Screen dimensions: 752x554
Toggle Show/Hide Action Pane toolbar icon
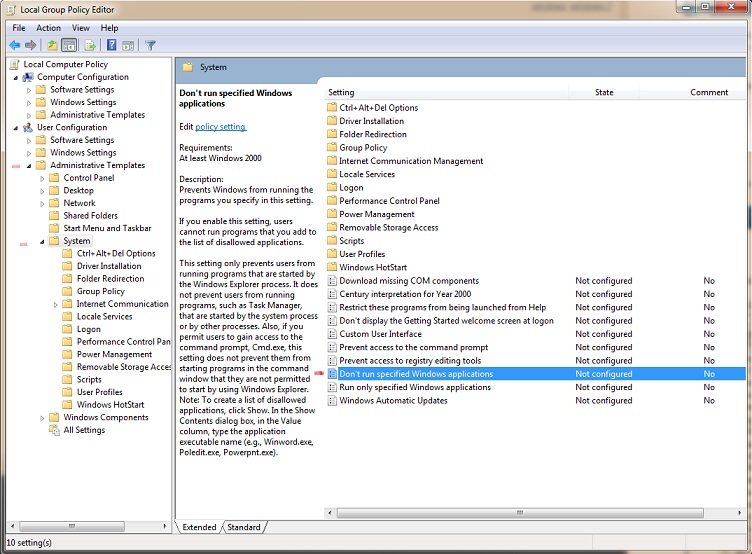click(128, 46)
